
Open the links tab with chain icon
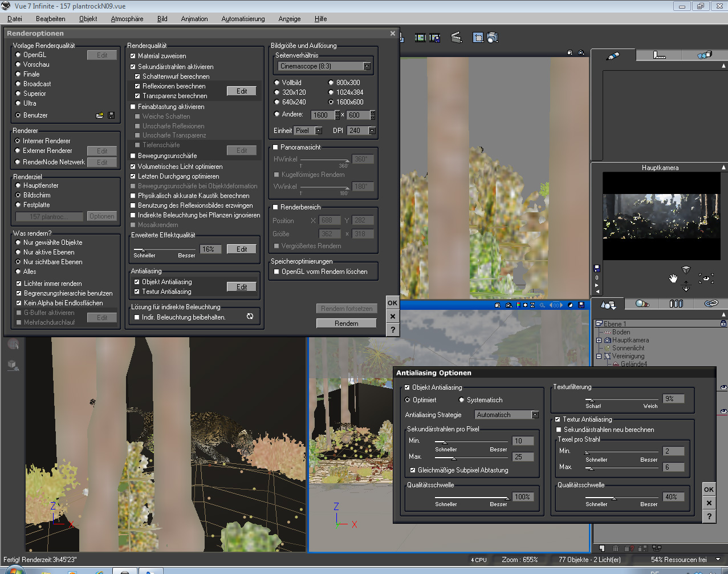pos(710,304)
